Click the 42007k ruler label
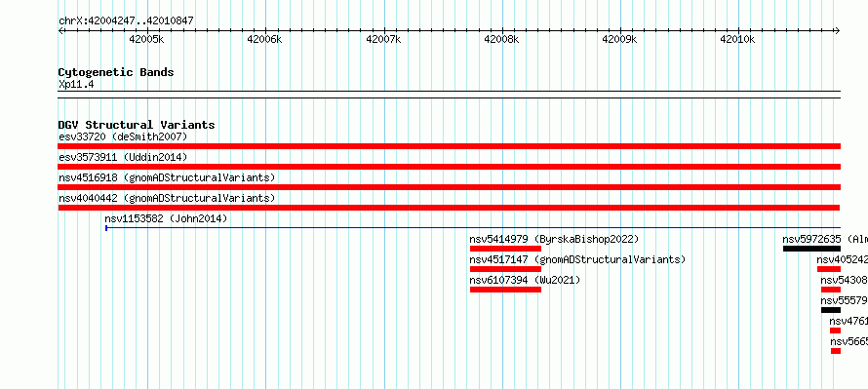This screenshot has width=868, height=389. 383,39
